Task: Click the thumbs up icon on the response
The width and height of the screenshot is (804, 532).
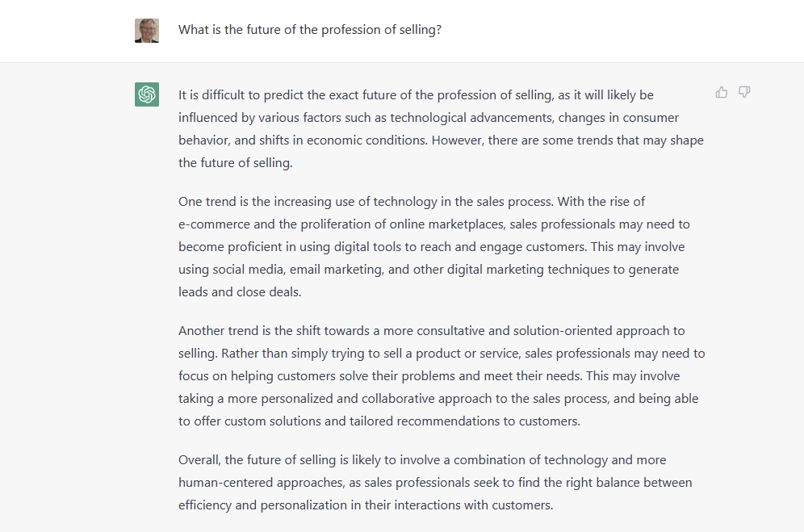Action: (x=722, y=93)
